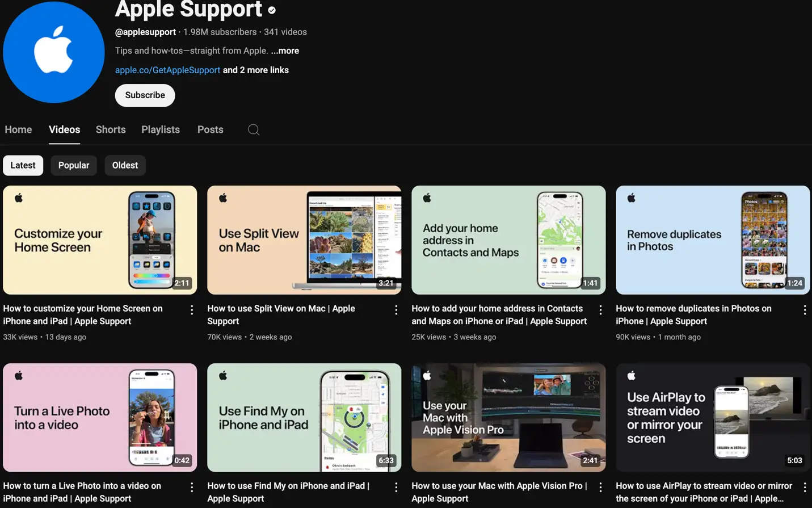The height and width of the screenshot is (508, 812).
Task: Open options menu for AirPlay stream video
Action: point(805,487)
